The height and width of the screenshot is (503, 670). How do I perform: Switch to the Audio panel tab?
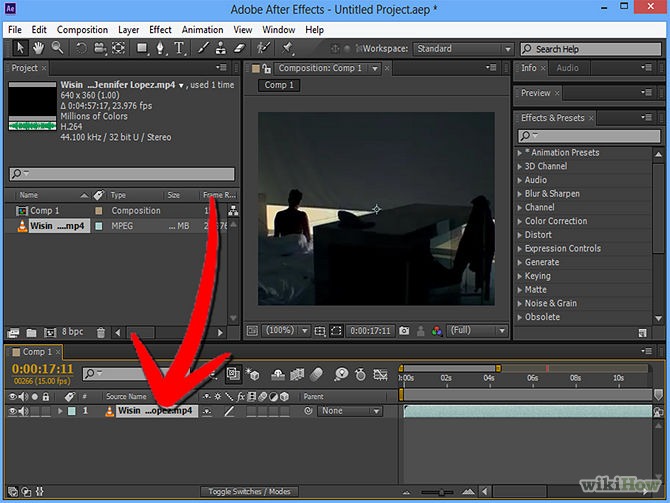pos(567,68)
